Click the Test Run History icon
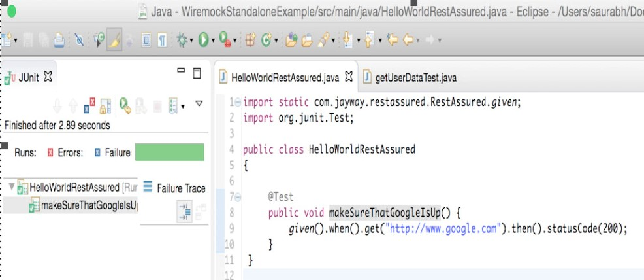 (173, 106)
